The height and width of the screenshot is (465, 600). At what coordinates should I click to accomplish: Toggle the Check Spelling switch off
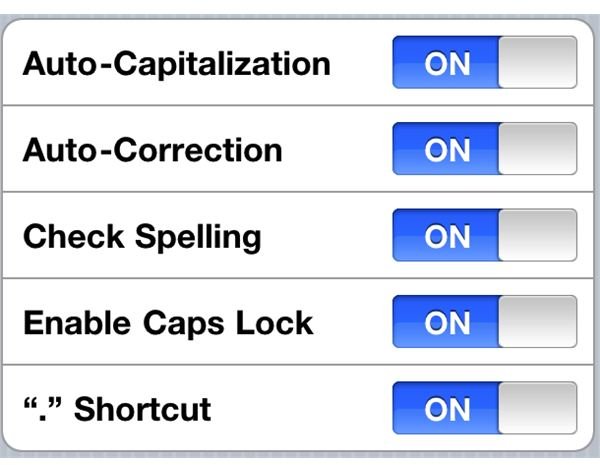click(484, 235)
